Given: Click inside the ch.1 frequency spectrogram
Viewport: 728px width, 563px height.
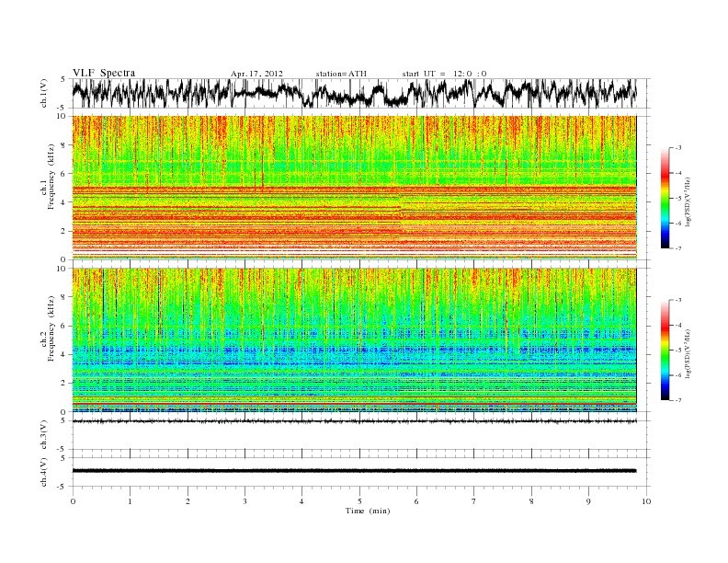Looking at the screenshot, I should (x=354, y=188).
